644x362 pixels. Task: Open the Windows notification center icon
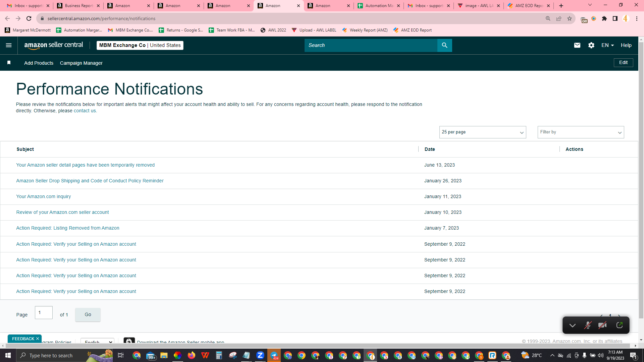(633, 355)
